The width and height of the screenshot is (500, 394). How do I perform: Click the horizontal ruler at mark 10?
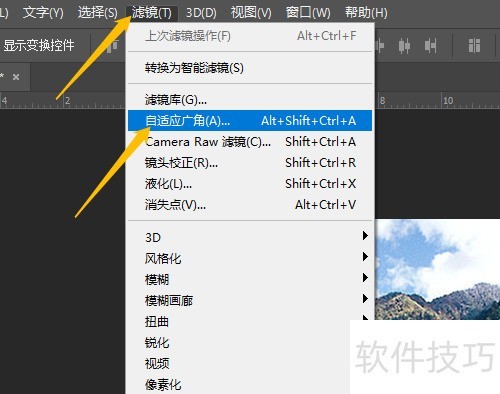point(448,100)
